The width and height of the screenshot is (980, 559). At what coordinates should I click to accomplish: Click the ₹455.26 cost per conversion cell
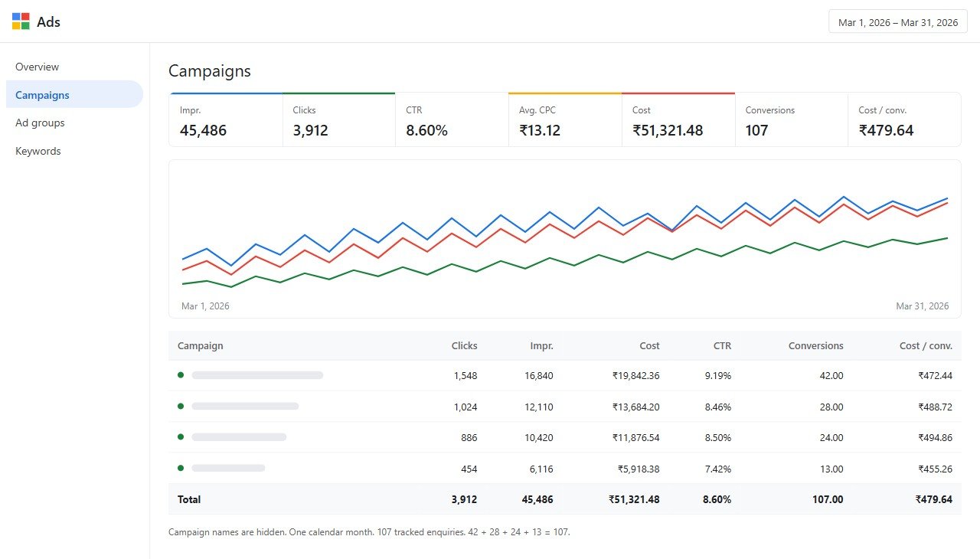tap(936, 468)
